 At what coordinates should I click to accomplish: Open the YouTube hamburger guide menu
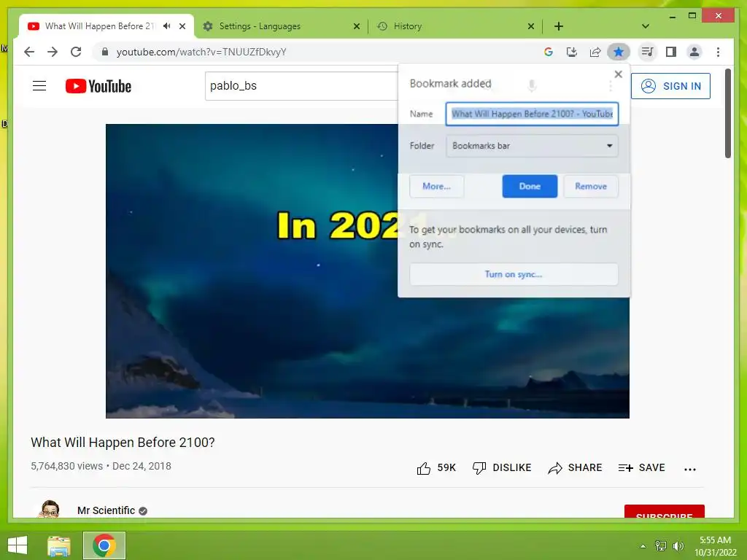(39, 86)
